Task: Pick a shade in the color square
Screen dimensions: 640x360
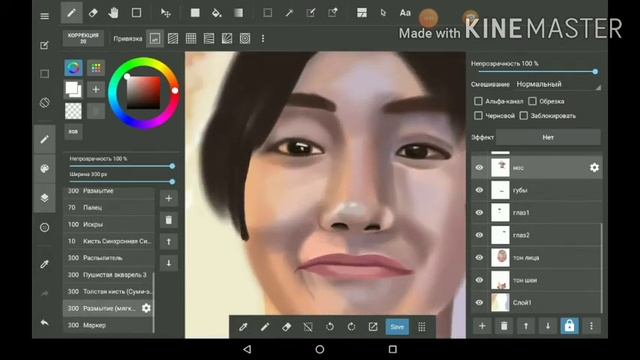Action: click(x=143, y=93)
